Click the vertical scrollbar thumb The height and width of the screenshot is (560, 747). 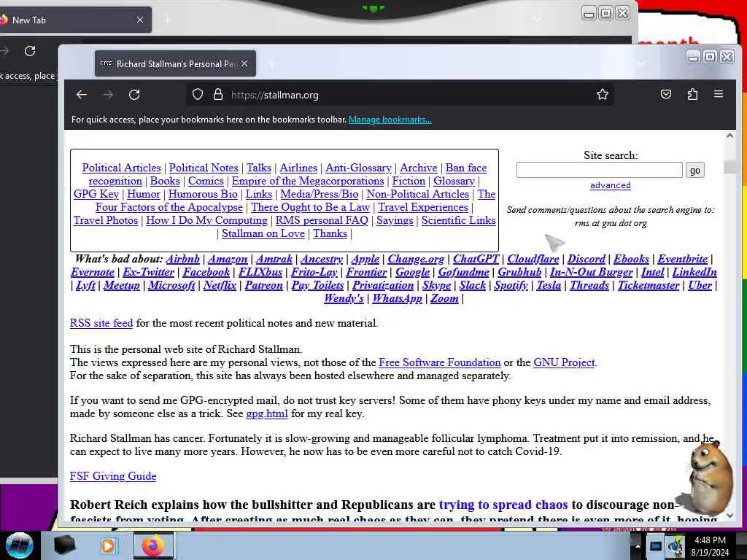point(729,167)
